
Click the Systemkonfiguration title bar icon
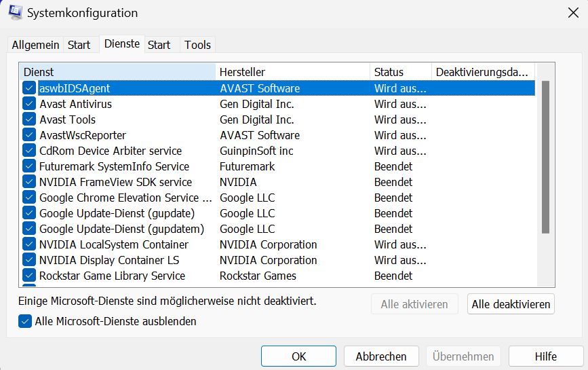16,12
